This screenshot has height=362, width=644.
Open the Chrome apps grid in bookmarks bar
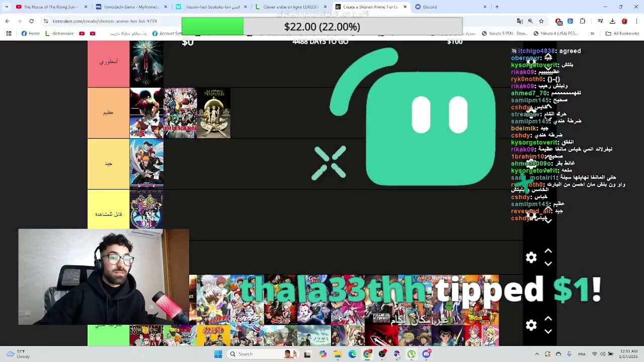click(9, 34)
